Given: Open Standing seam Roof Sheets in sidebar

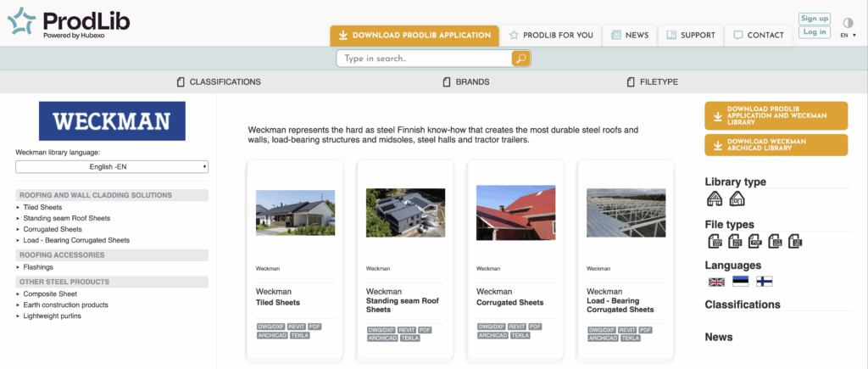Looking at the screenshot, I should click(66, 218).
